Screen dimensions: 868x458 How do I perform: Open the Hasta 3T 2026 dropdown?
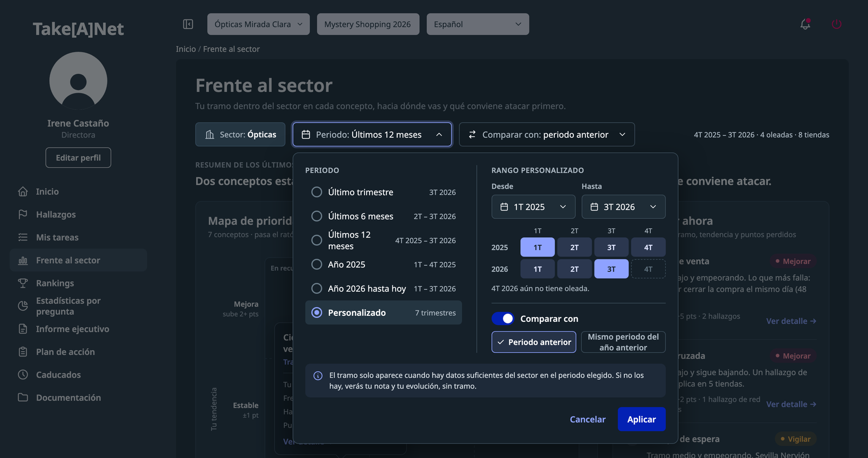[623, 207]
